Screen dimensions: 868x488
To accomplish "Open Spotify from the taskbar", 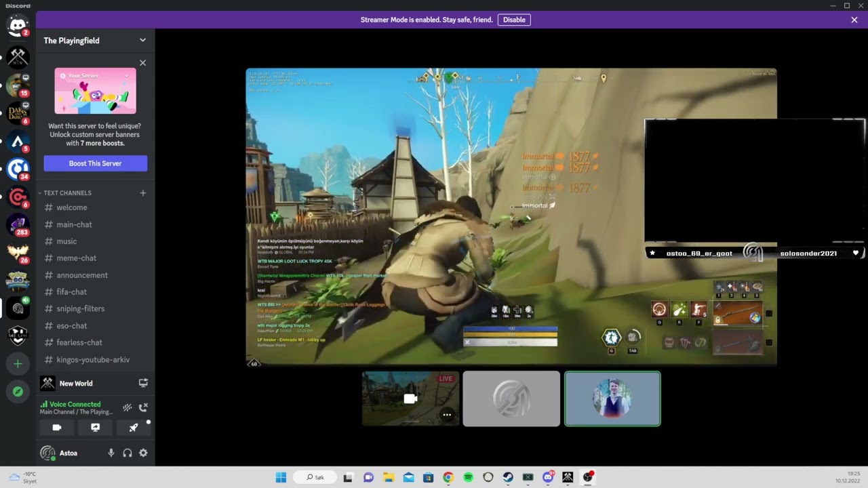I will (x=468, y=477).
